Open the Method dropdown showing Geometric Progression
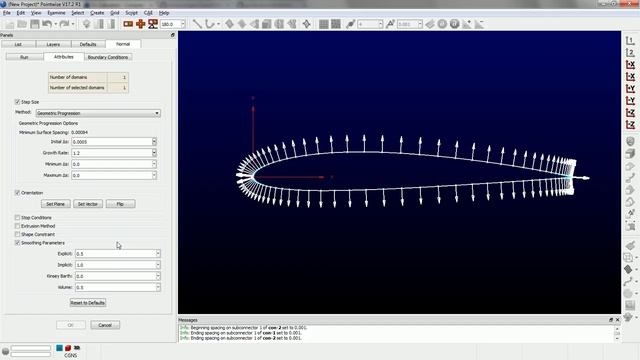The height and width of the screenshot is (360, 640). 98,113
